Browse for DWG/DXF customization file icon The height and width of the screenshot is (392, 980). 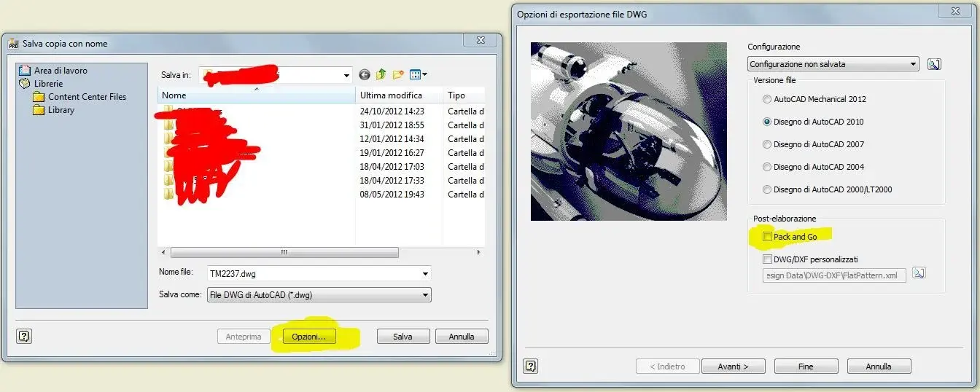(x=919, y=273)
